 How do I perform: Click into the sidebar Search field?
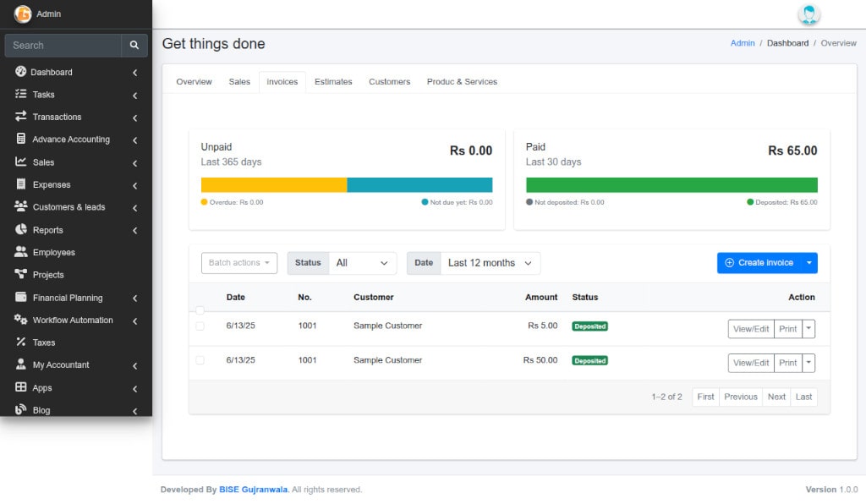[x=63, y=46]
